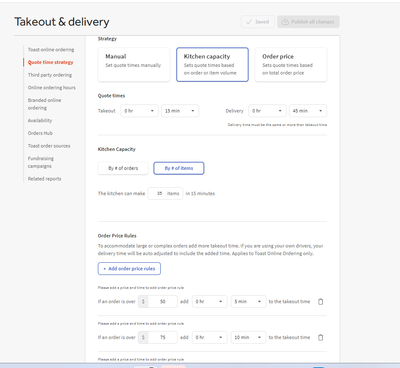The width and height of the screenshot is (400, 368).
Task: Click the Kitchen Capacity heading
Action: click(x=117, y=149)
